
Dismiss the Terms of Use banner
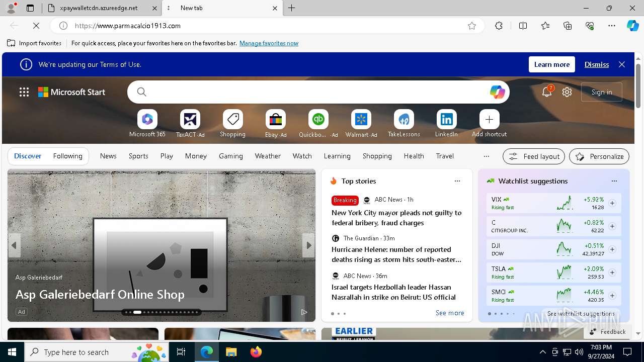point(597,64)
